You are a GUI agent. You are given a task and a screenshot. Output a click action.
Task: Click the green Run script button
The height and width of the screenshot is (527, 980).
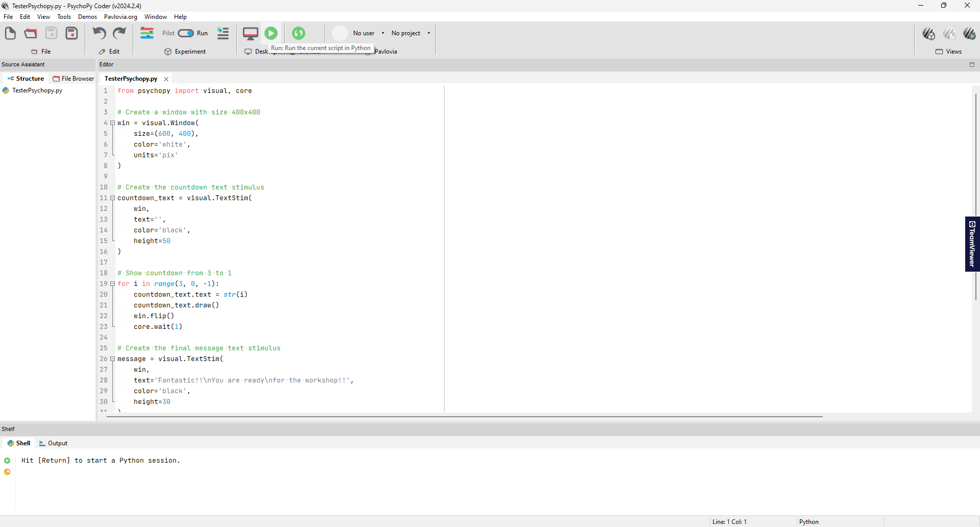[271, 33]
